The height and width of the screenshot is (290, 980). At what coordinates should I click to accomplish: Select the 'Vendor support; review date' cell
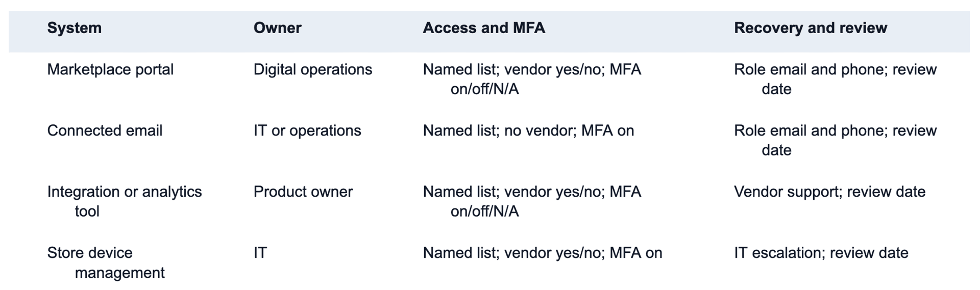830,192
